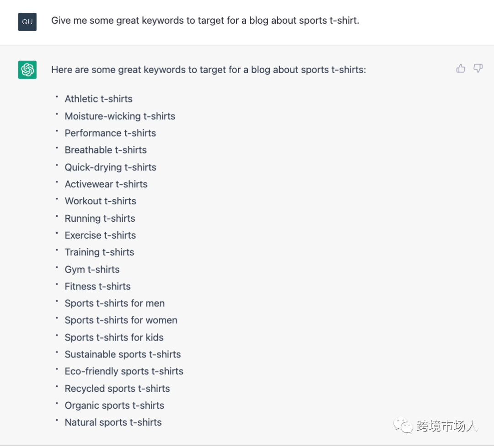The width and height of the screenshot is (494, 448).
Task: Click the "Organic sports t-shirts" entry
Action: click(114, 405)
